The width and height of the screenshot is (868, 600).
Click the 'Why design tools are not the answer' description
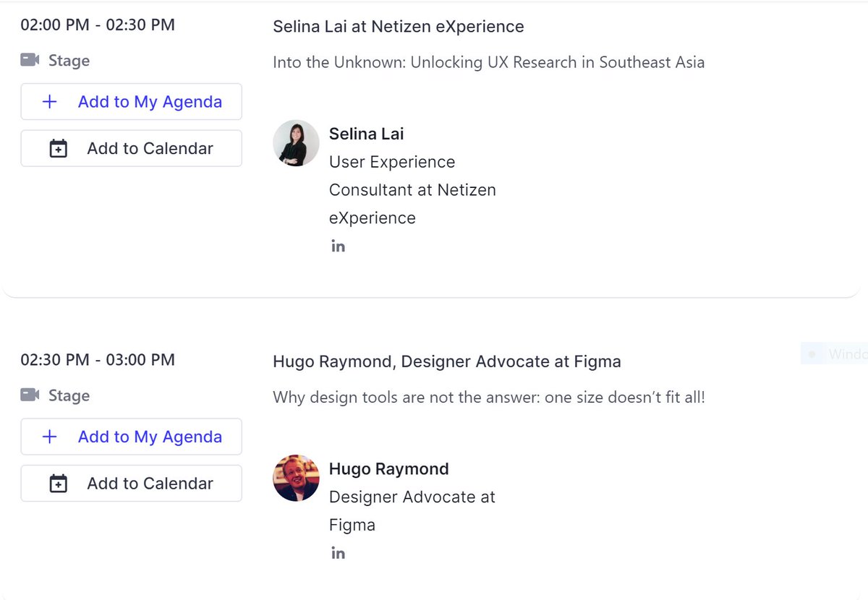pos(488,397)
